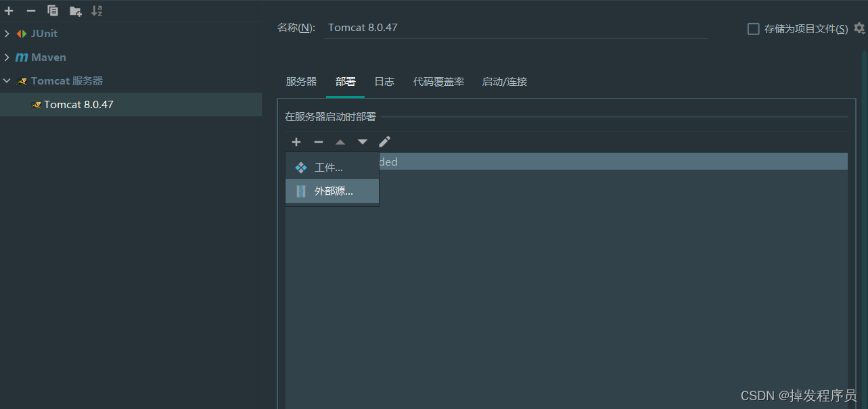Open the 代码覆盖率 tab
This screenshot has height=409, width=868.
438,82
